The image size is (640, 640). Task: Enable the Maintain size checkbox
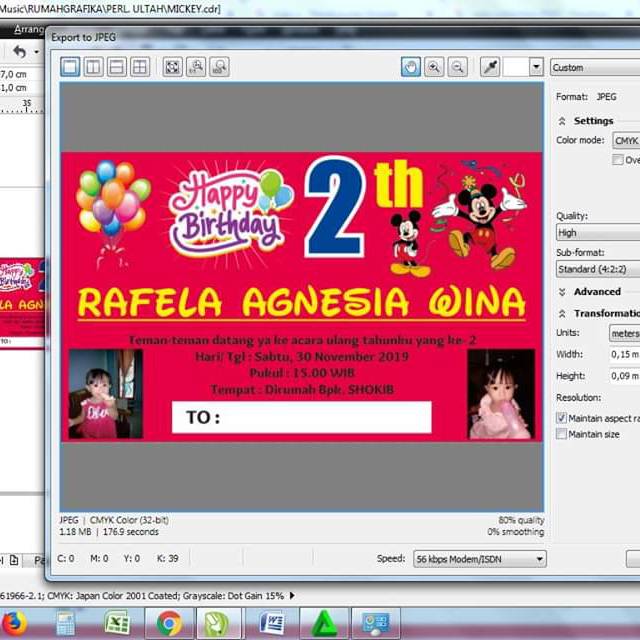[x=561, y=434]
